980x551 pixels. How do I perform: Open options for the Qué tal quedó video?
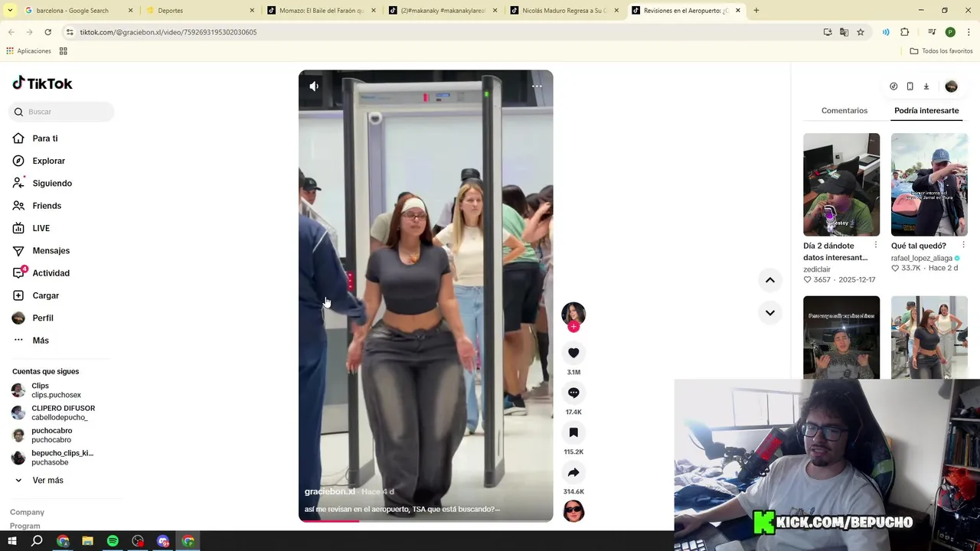coord(963,246)
